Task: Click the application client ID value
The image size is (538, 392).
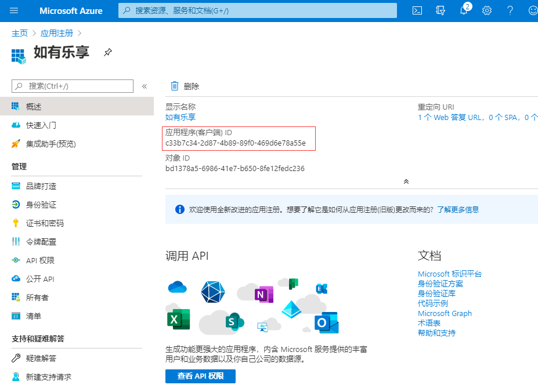Action: 236,143
